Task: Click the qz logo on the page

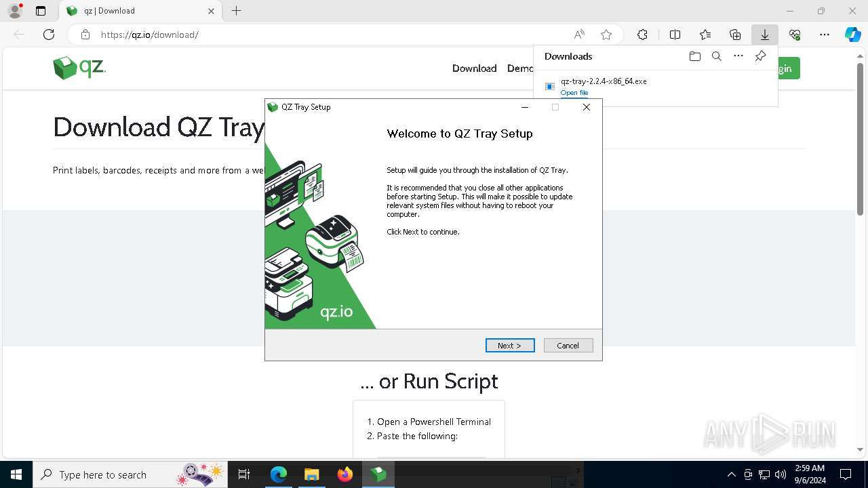Action: tap(79, 68)
